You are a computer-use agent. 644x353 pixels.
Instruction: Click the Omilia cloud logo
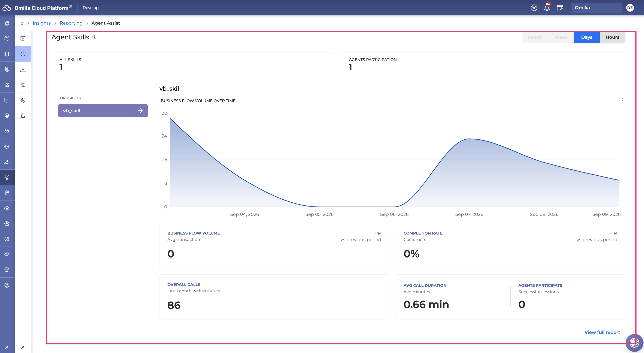pyautogui.click(x=7, y=8)
